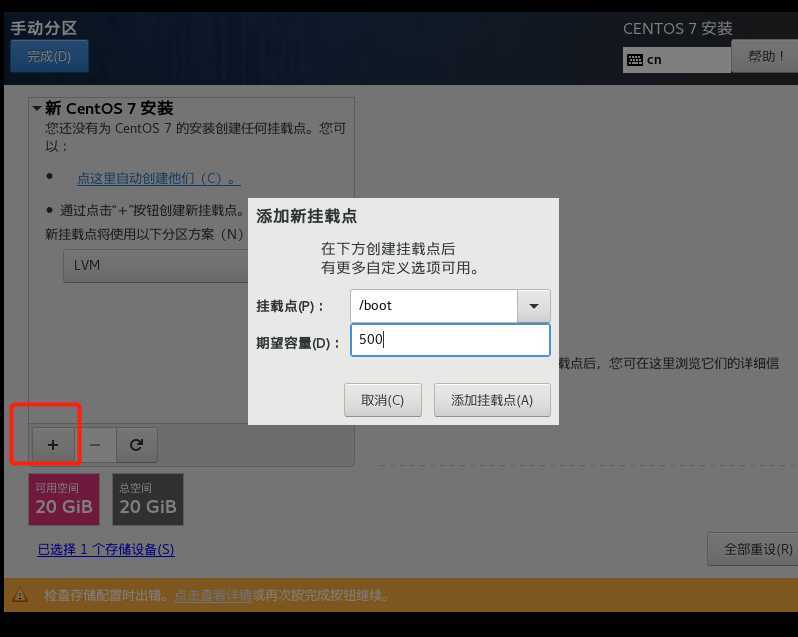Screen dimensions: 798x637
Task: Click the minus remove mount point button
Action: 95,445
